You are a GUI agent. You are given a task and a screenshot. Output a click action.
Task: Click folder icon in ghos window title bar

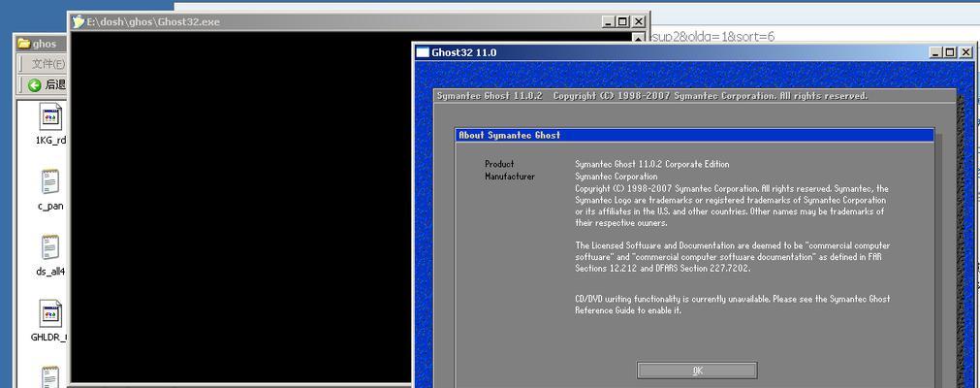[x=24, y=44]
